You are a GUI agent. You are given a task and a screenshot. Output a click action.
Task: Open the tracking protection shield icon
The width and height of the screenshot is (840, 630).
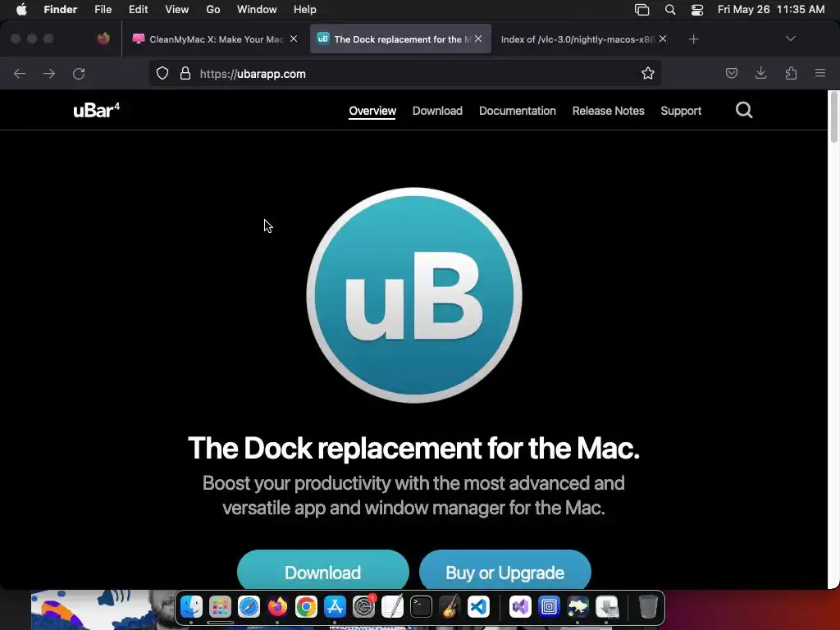coord(162,73)
